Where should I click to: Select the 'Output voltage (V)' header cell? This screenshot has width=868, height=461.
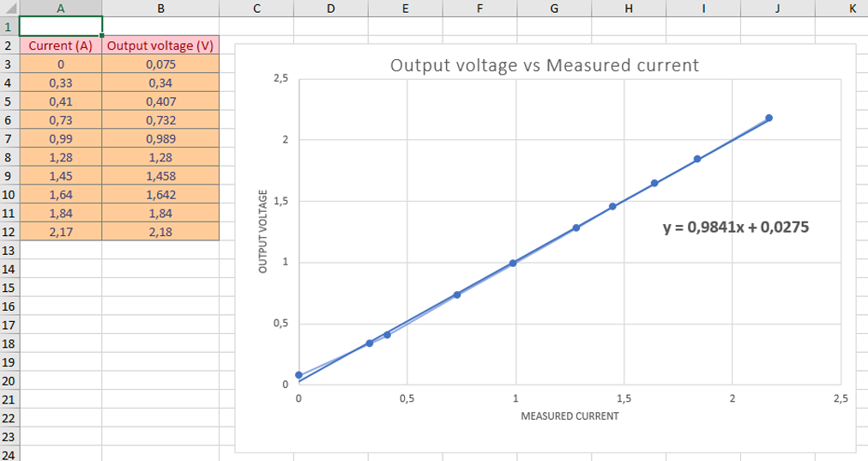160,45
